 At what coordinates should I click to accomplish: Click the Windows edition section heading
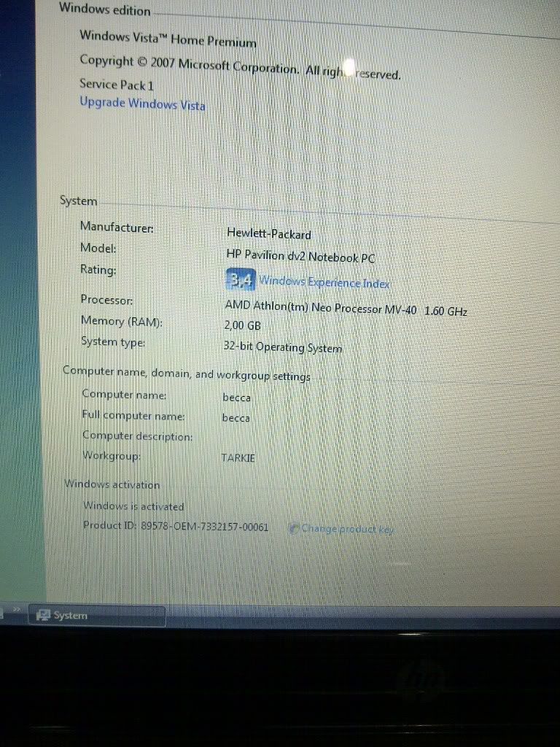[x=105, y=9]
